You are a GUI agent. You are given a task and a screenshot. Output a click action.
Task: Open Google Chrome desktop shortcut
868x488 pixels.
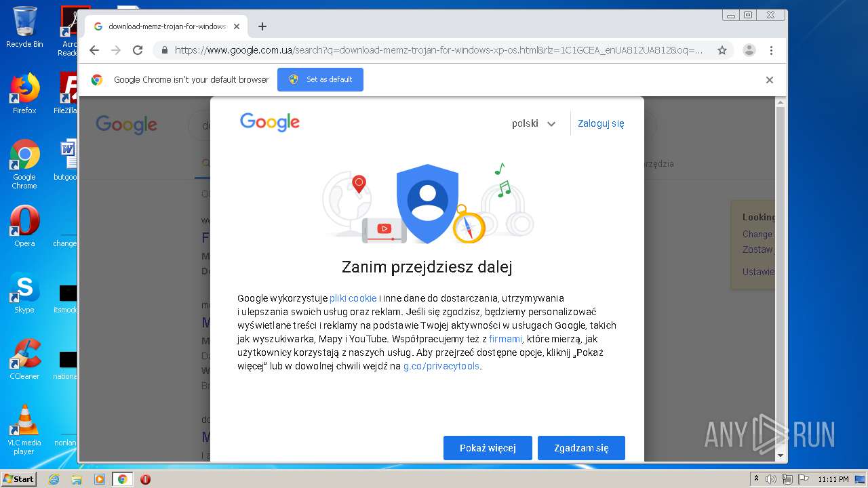coord(24,164)
